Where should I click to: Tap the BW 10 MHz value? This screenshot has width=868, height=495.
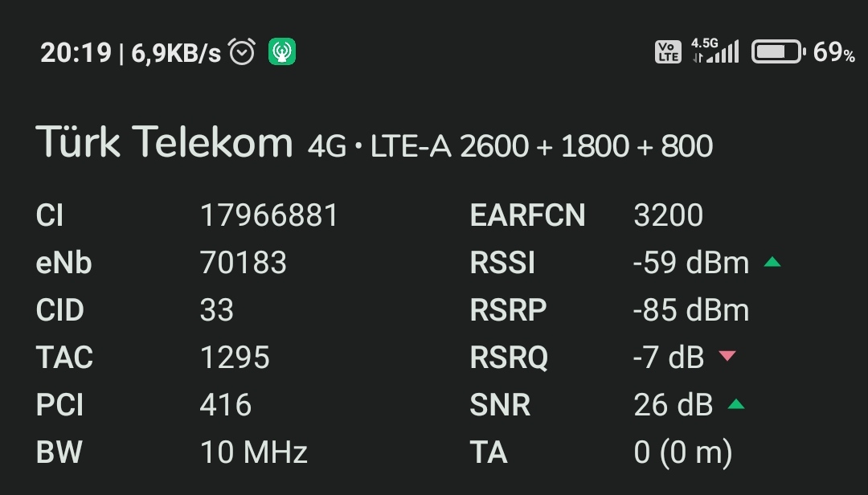pyautogui.click(x=253, y=452)
